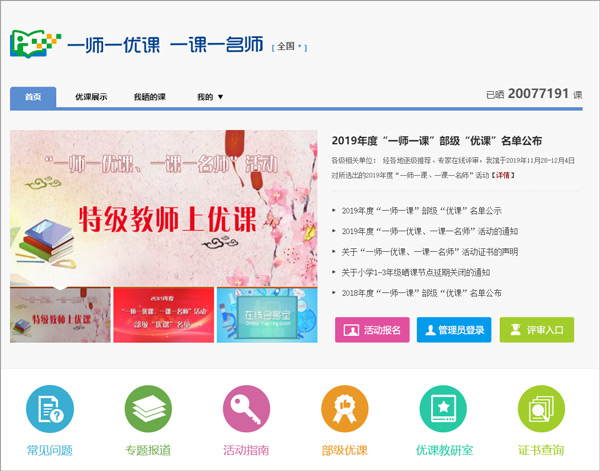Click the 评审入口 button
Screen dimensions: 600x471
point(537,330)
